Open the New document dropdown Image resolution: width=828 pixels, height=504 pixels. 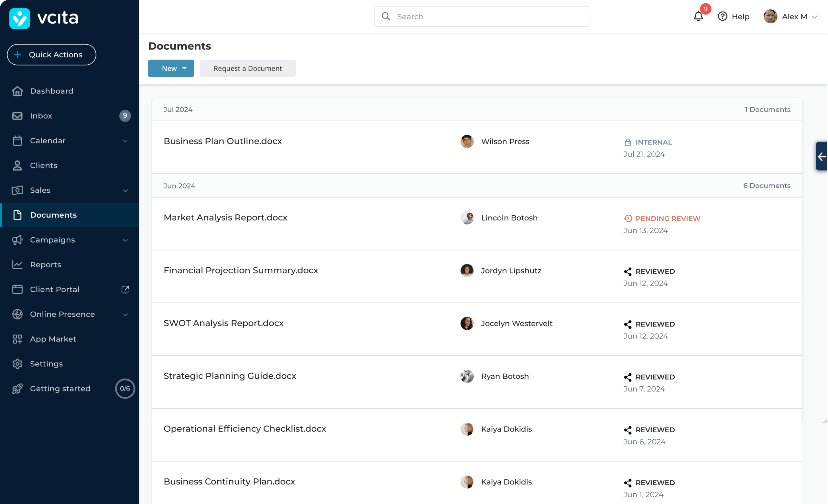pyautogui.click(x=171, y=68)
